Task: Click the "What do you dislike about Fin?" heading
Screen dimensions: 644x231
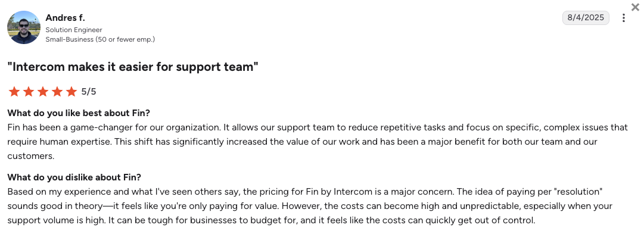Action: click(74, 177)
